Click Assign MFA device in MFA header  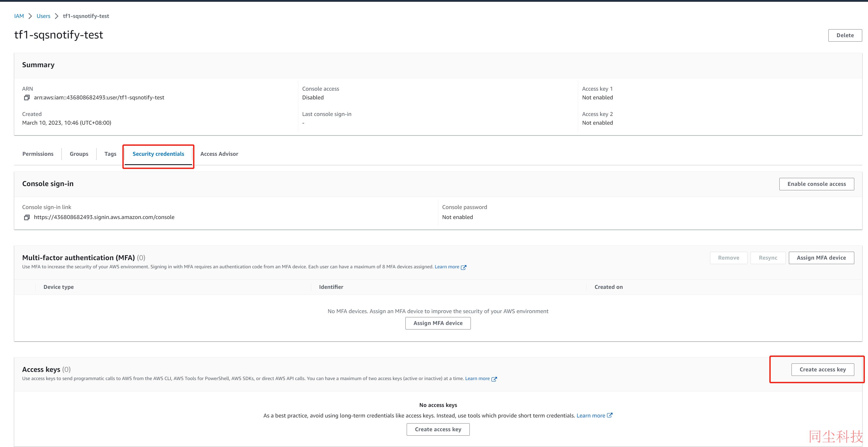pyautogui.click(x=821, y=258)
